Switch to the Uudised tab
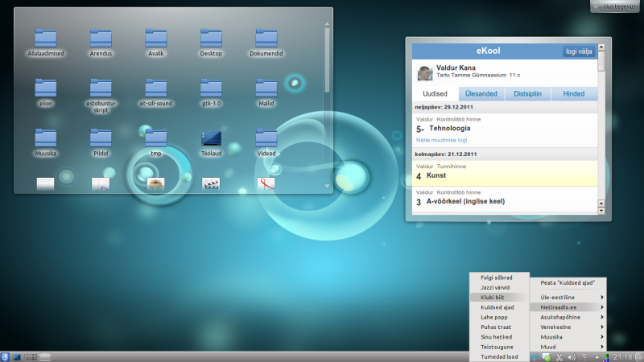The image size is (644, 362). click(x=435, y=93)
